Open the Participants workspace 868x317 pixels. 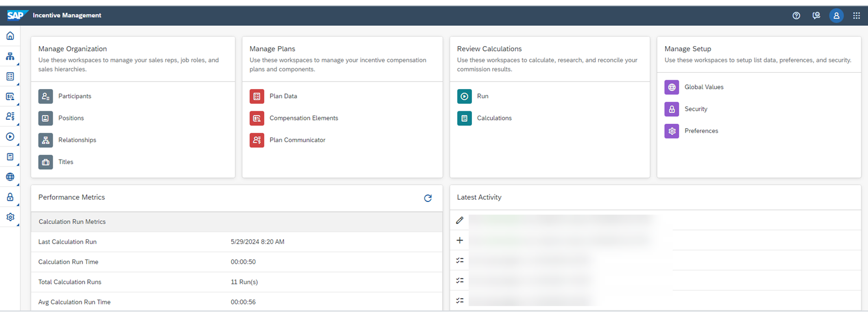click(74, 97)
